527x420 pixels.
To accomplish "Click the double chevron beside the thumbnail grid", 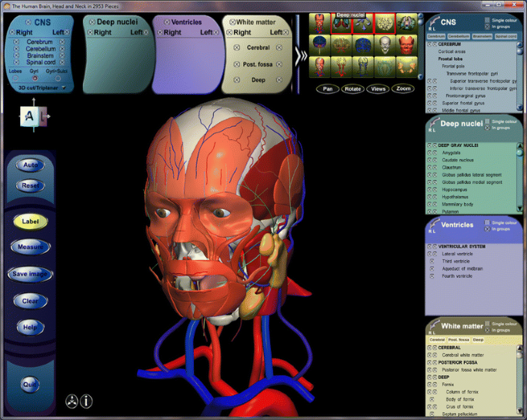I will [x=302, y=56].
